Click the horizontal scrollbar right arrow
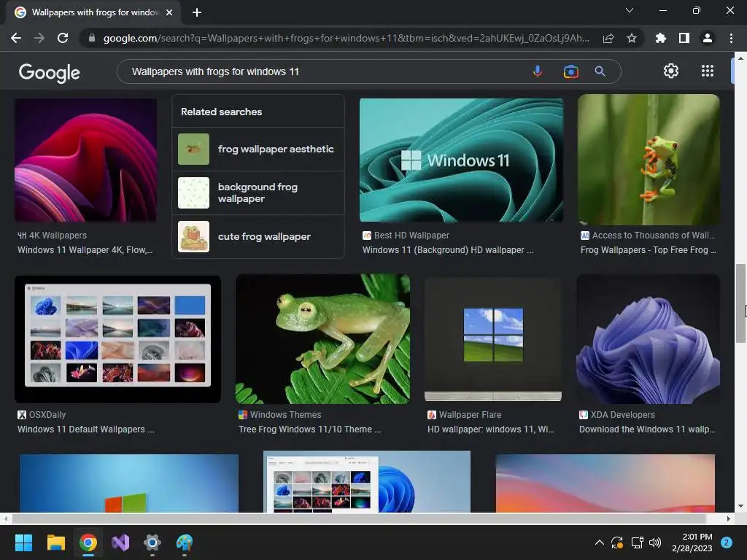This screenshot has width=747, height=560. click(729, 518)
